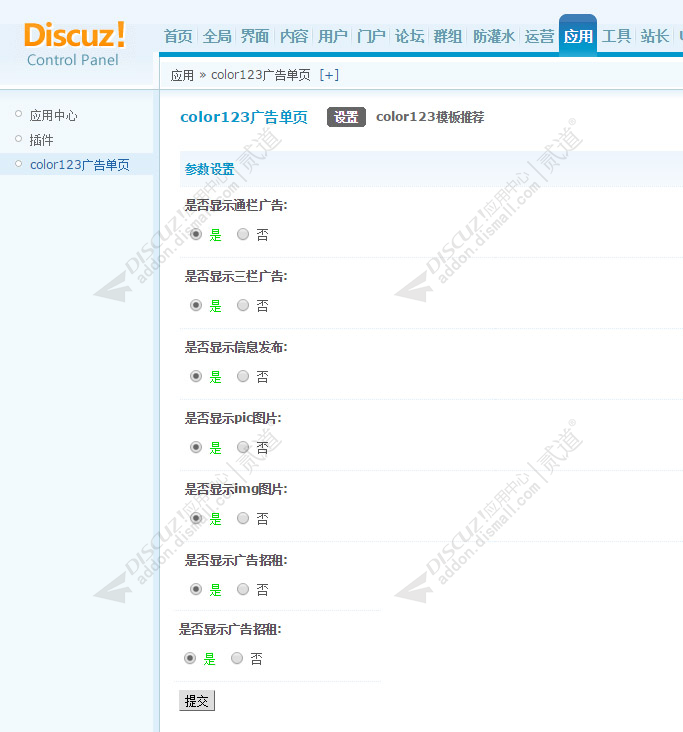Select 是 for 是否显示img图片

click(196, 518)
